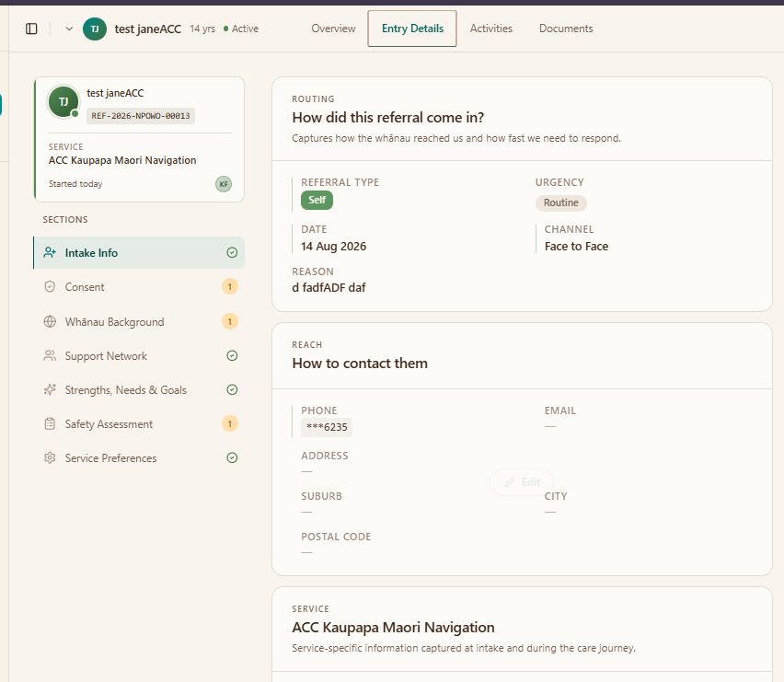Click the Safety Assessment clipboard icon
This screenshot has height=682, width=784.
[x=50, y=424]
